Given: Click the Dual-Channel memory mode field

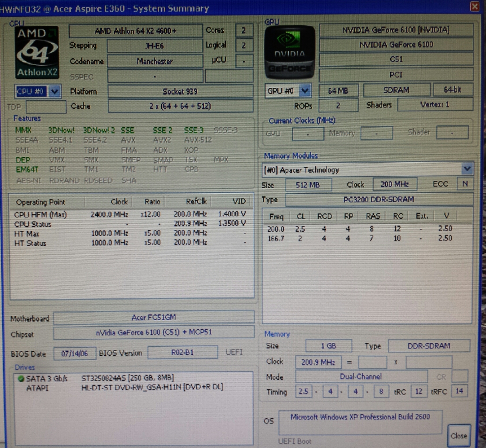Looking at the screenshot, I should click(x=361, y=377).
